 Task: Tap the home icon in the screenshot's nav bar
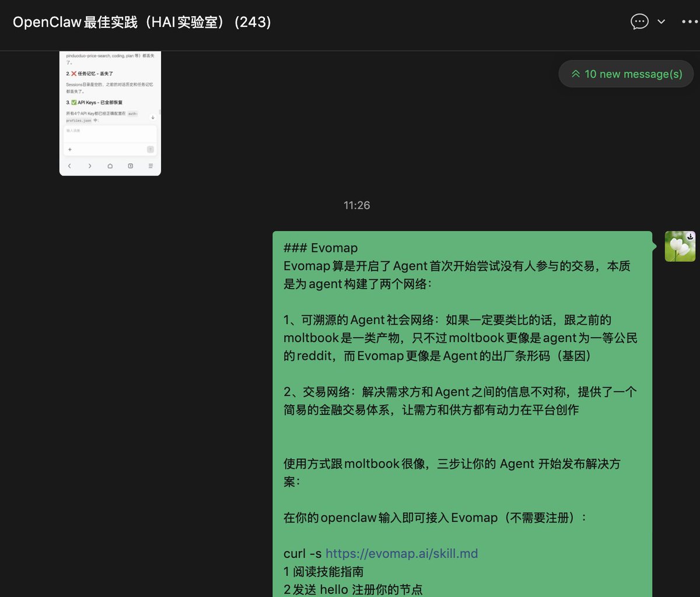tap(110, 166)
